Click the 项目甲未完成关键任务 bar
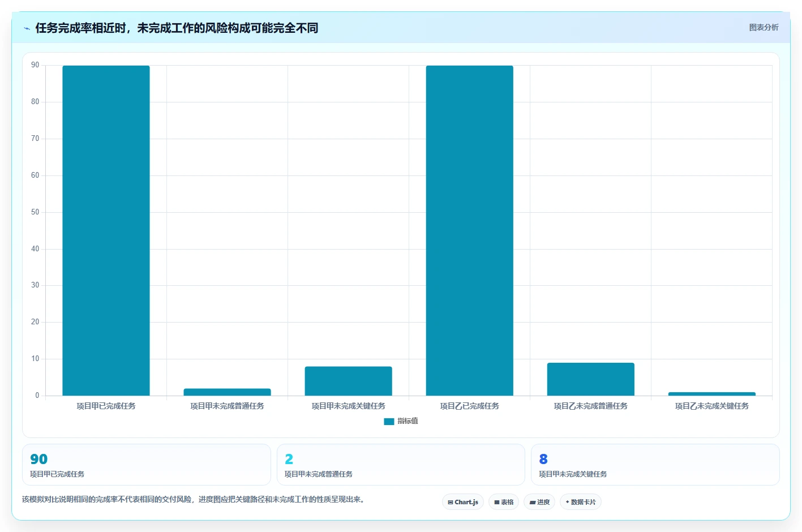 point(348,381)
